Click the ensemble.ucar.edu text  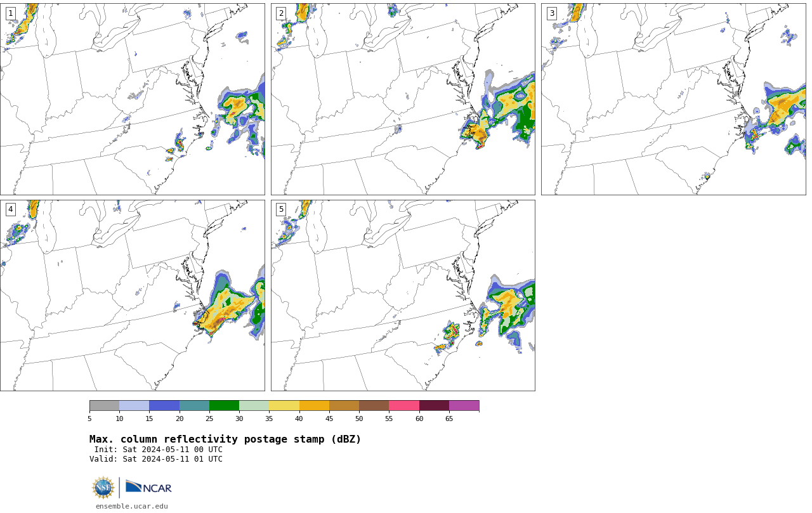pos(132,506)
